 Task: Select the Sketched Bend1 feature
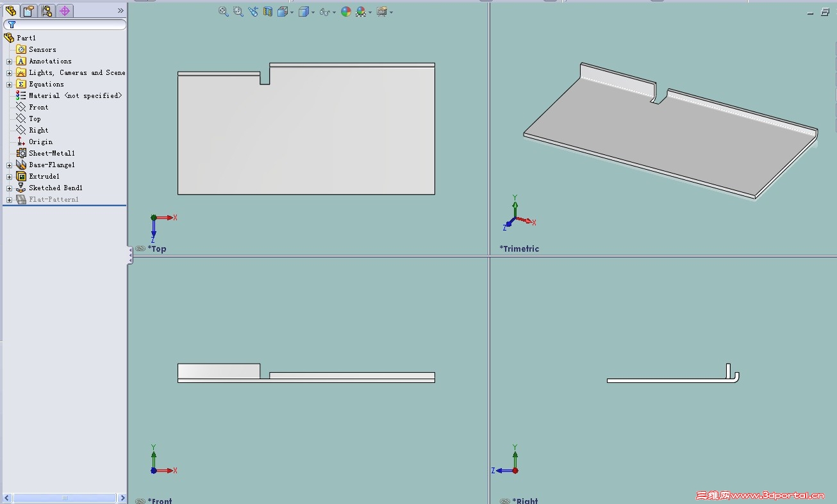(x=56, y=188)
